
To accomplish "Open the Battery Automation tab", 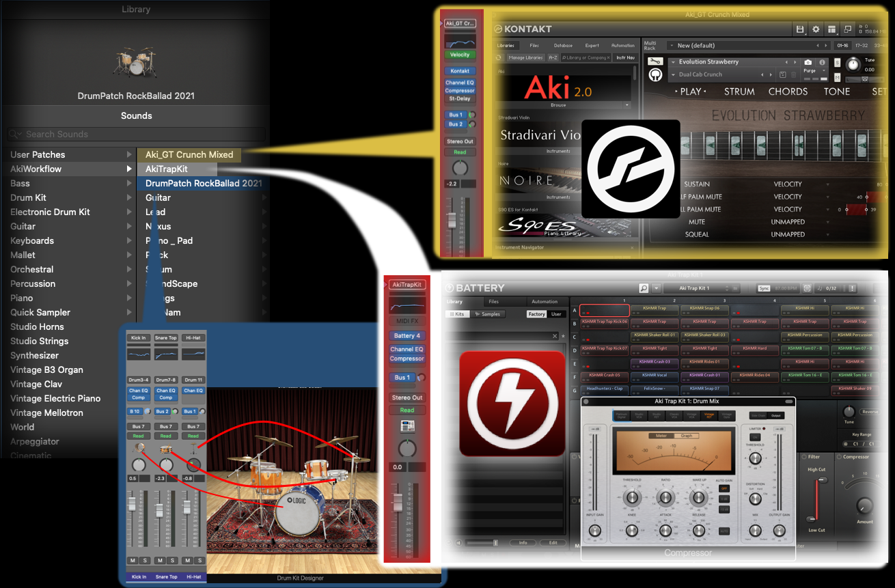I will pyautogui.click(x=545, y=301).
